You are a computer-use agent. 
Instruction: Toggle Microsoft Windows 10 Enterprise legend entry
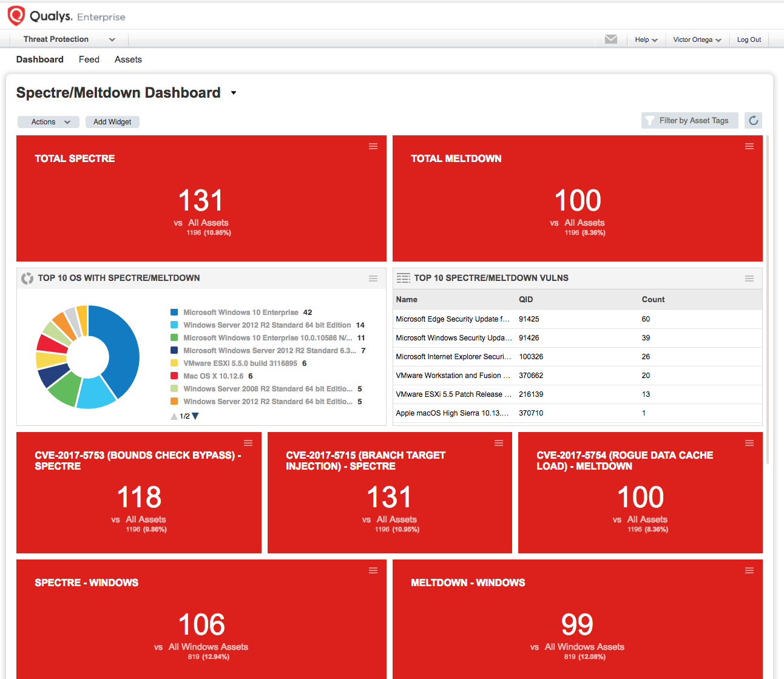241,312
